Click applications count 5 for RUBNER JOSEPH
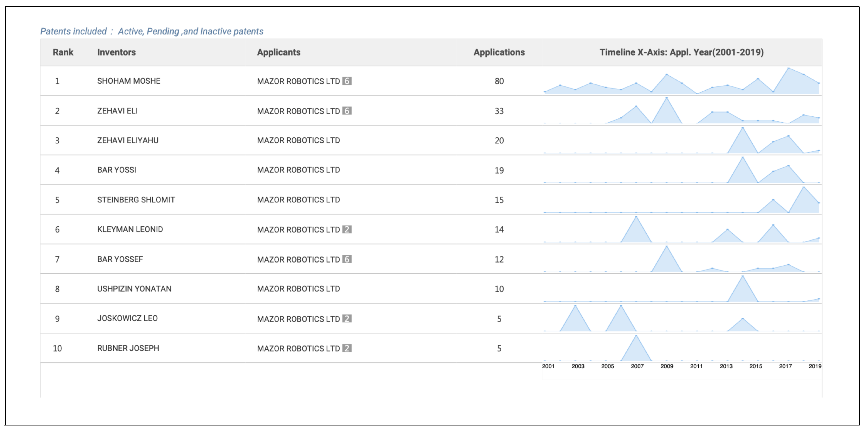This screenshot has width=868, height=432. pyautogui.click(x=499, y=348)
